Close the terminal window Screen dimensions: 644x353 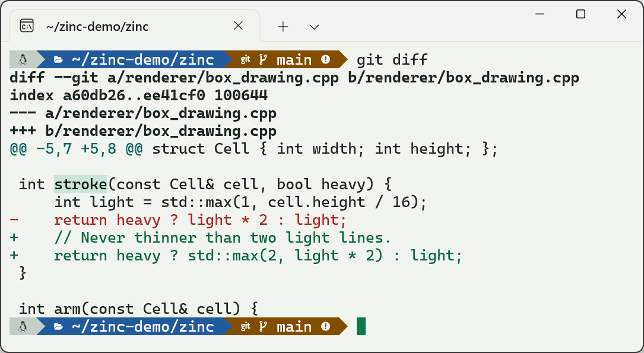(621, 14)
